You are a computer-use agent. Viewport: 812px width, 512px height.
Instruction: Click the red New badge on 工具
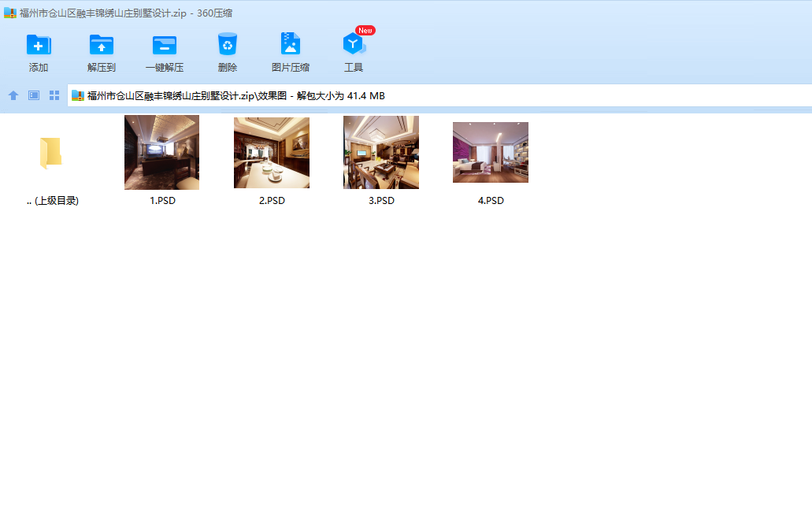[x=365, y=31]
